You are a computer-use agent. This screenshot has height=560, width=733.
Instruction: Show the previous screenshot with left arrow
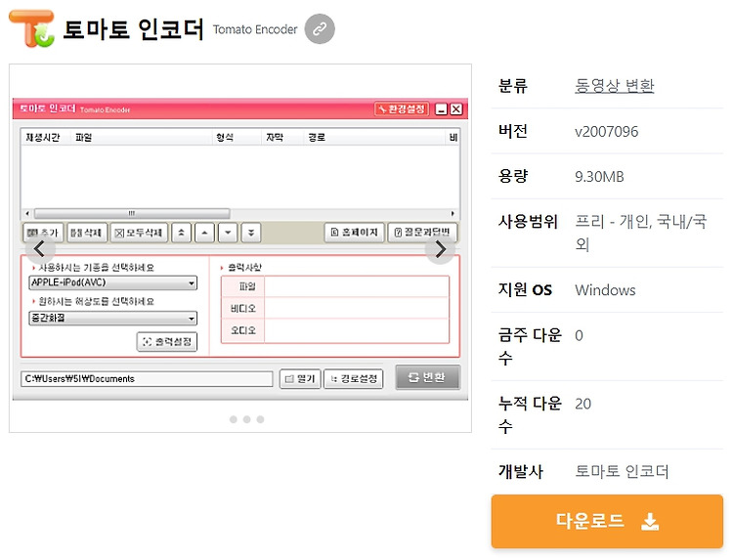point(40,249)
